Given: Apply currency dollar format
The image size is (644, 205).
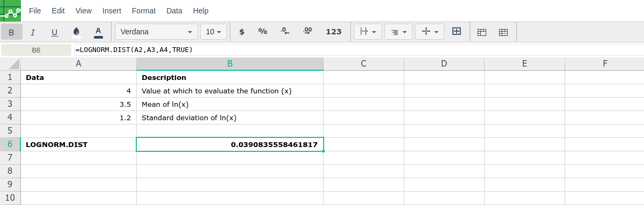Looking at the screenshot, I should 241,32.
